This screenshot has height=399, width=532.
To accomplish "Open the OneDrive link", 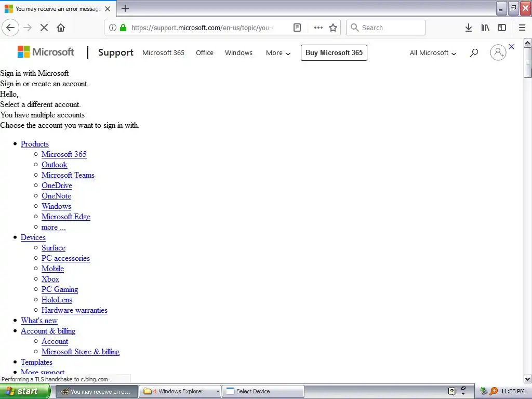I will [57, 185].
